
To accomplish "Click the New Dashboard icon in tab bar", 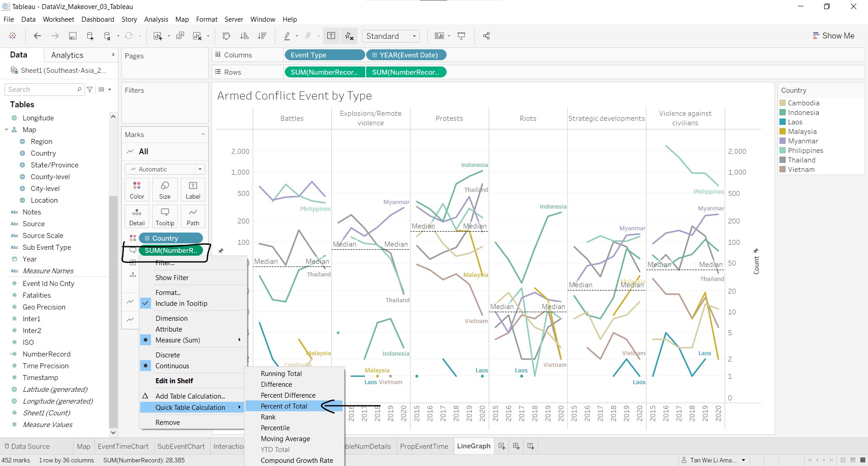I will point(516,446).
